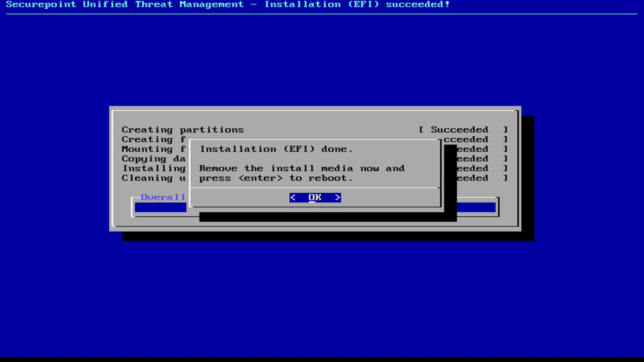Click 'Installation (EFI) succeeded!' in the header

[356, 5]
